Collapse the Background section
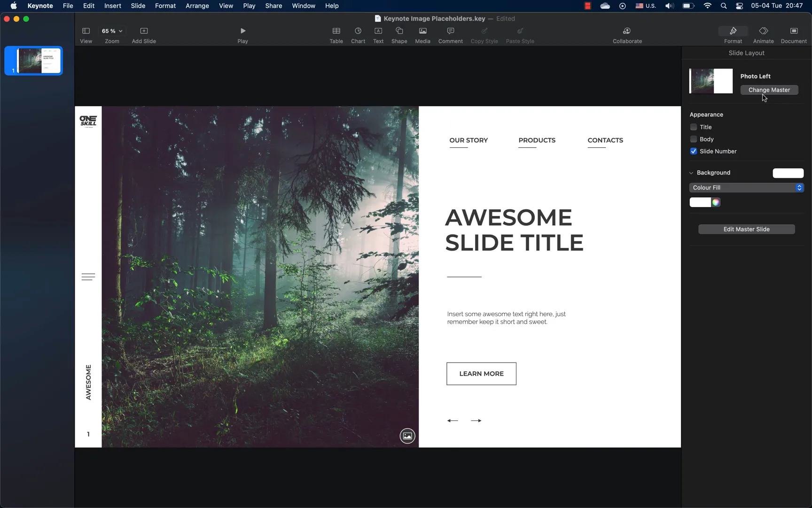Viewport: 812px width, 508px height. (x=691, y=173)
